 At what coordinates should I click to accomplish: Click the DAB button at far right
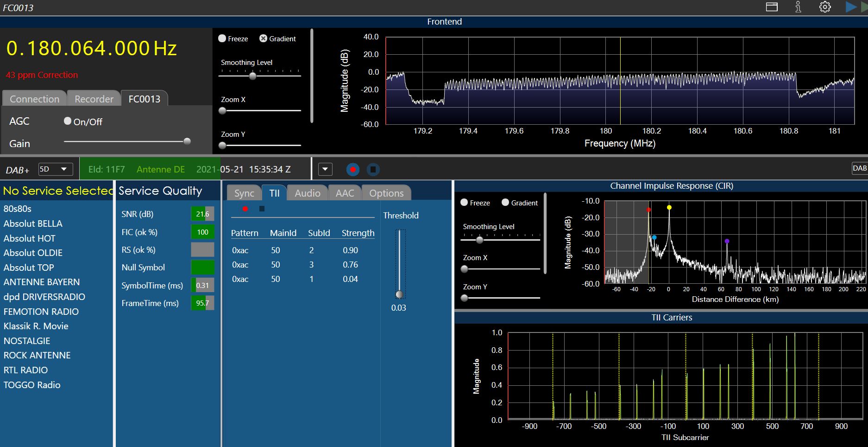(859, 168)
